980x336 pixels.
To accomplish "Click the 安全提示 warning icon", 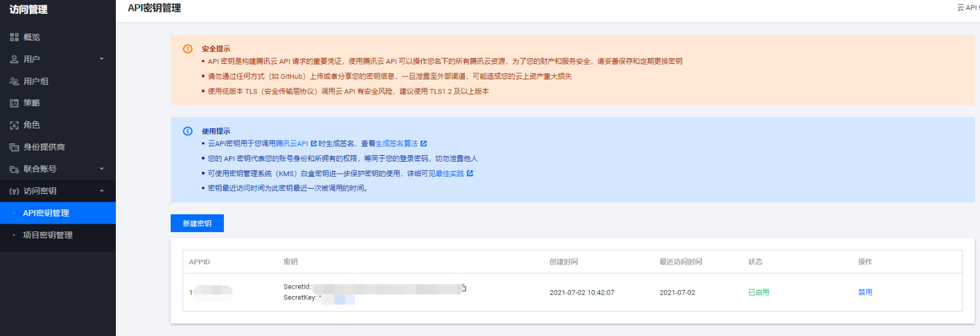I will pyautogui.click(x=188, y=49).
